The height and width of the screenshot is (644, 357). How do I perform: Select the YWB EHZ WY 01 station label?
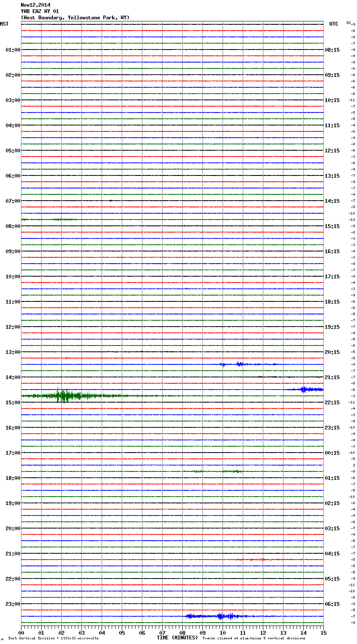click(40, 11)
